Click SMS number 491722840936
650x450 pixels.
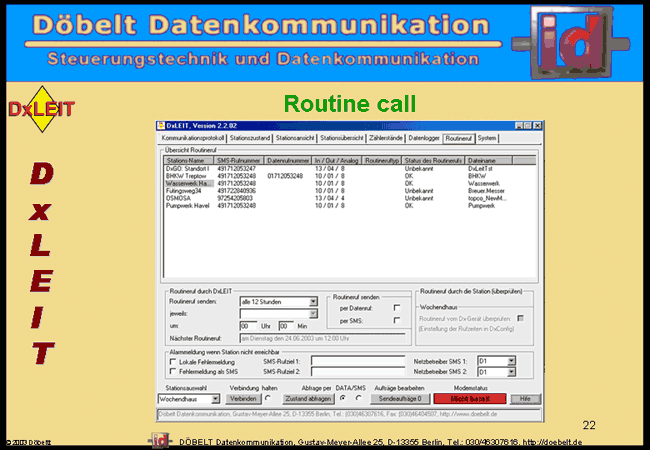point(237,191)
